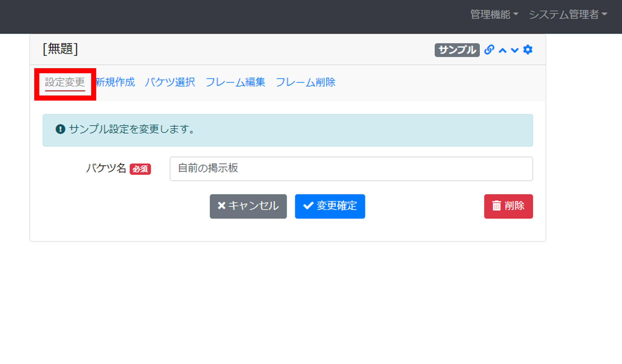Go to the フレーム編集 tab
The image size is (622, 364).
click(235, 82)
